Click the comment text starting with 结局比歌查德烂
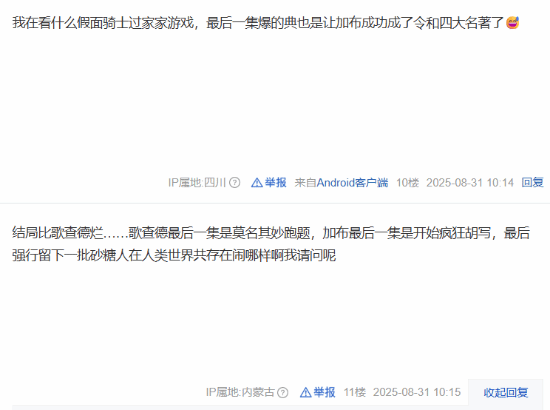This screenshot has height=410, width=550. pyautogui.click(x=271, y=233)
